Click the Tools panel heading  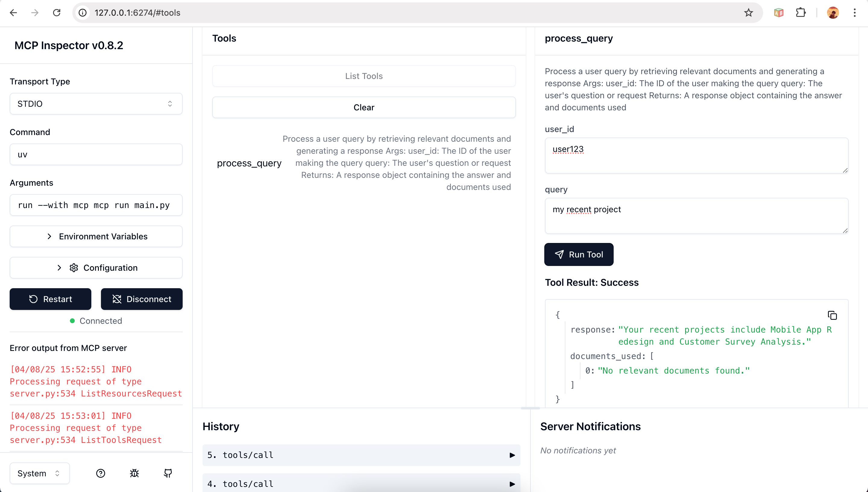224,38
